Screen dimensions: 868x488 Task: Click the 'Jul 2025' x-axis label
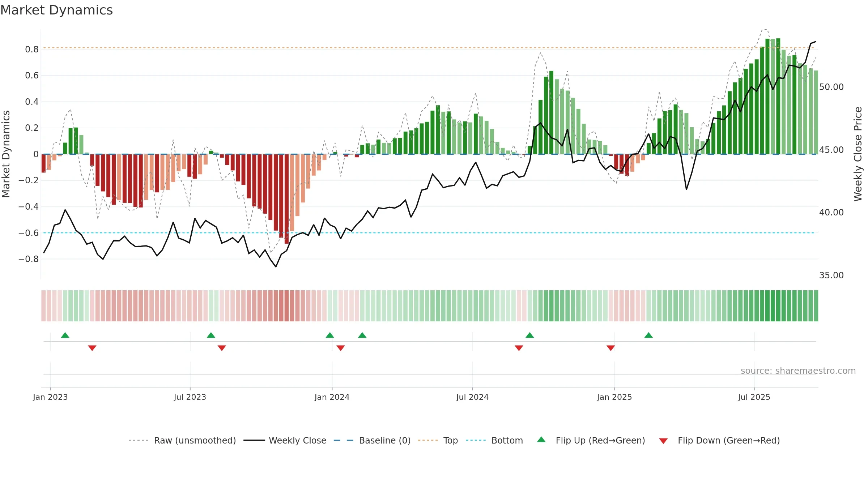click(754, 397)
